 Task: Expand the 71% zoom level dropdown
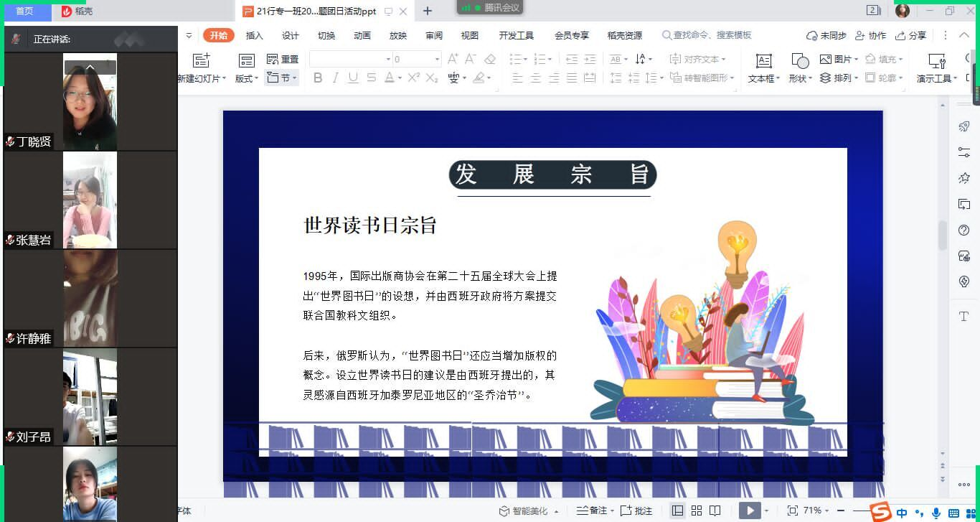tap(826, 511)
